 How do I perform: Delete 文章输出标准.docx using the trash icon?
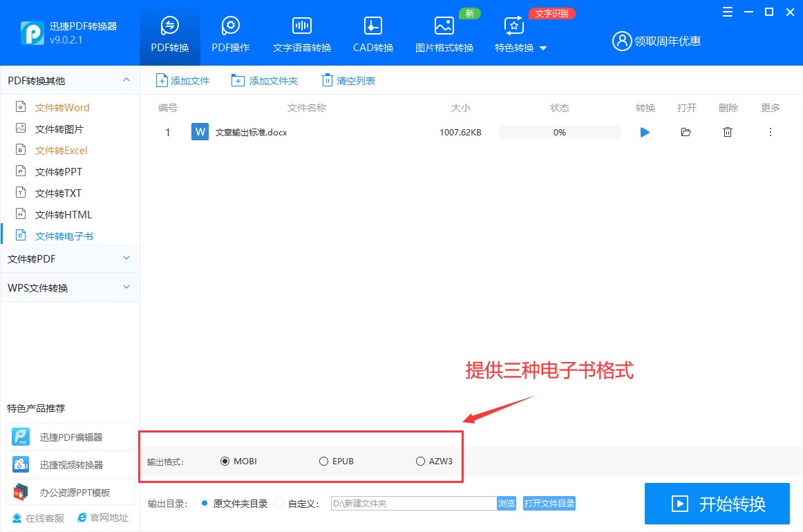728,132
